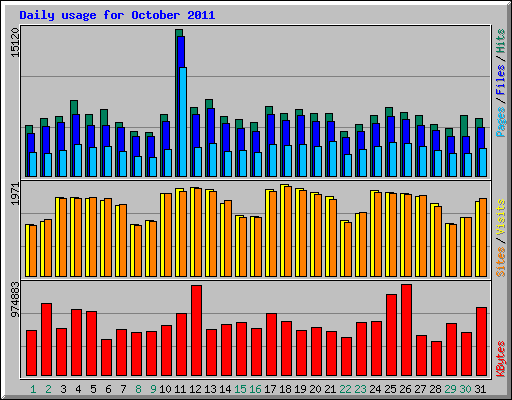Click the light blue Pages bar for day 21
The image size is (512, 400).
(x=333, y=159)
